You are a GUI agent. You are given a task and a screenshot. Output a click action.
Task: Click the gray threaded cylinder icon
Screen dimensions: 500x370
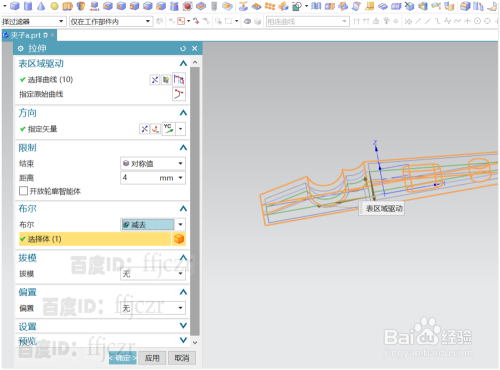[214, 6]
